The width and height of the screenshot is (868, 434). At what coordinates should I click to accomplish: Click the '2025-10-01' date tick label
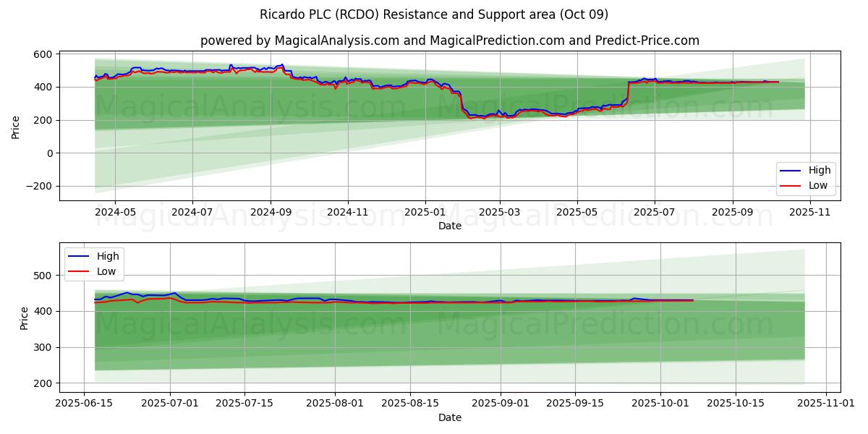pyautogui.click(x=660, y=404)
